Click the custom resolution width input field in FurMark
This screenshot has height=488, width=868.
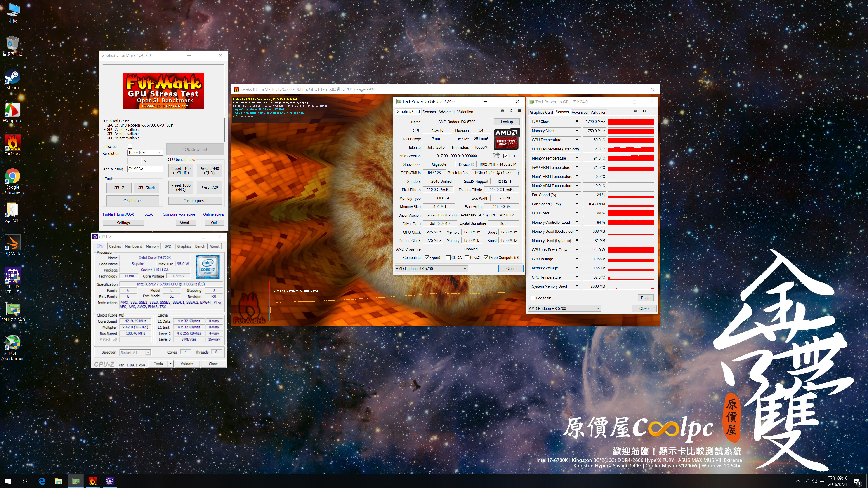tap(134, 161)
